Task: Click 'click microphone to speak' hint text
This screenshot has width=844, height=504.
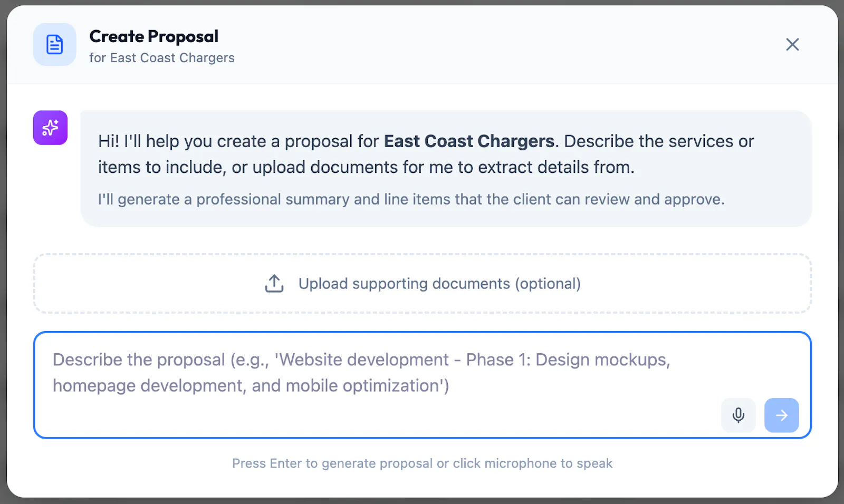Action: [x=533, y=463]
